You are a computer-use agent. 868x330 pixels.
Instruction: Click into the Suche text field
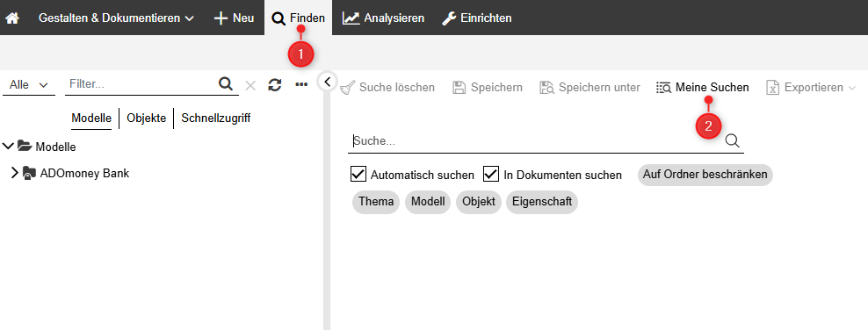(x=537, y=141)
